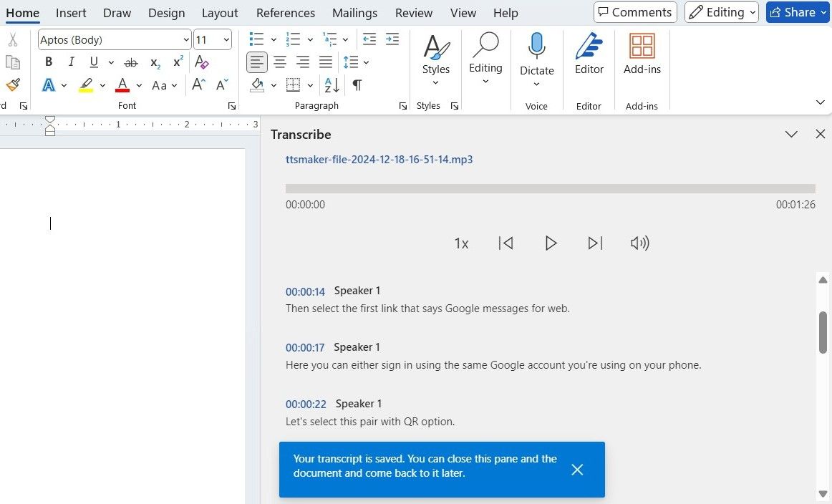This screenshot has height=504, width=832.
Task: Toggle Italic formatting
Action: (x=71, y=62)
